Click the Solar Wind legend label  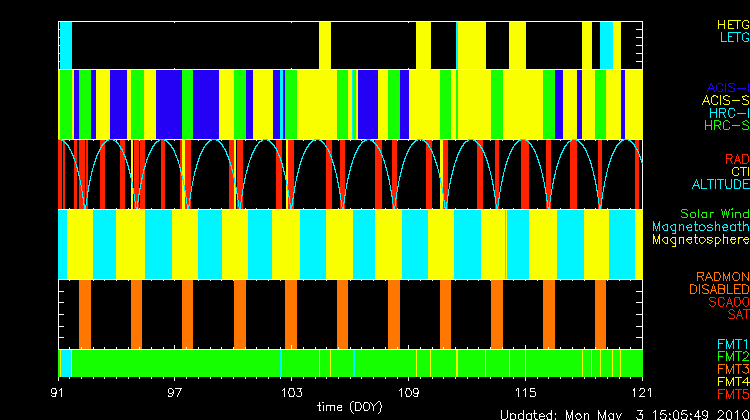coord(714,214)
